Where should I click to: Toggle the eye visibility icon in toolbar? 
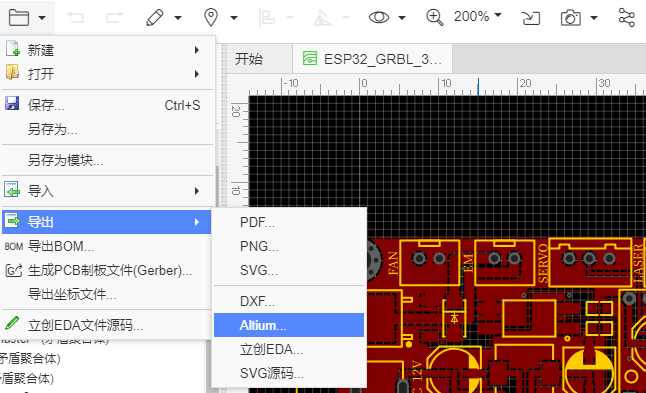click(379, 17)
